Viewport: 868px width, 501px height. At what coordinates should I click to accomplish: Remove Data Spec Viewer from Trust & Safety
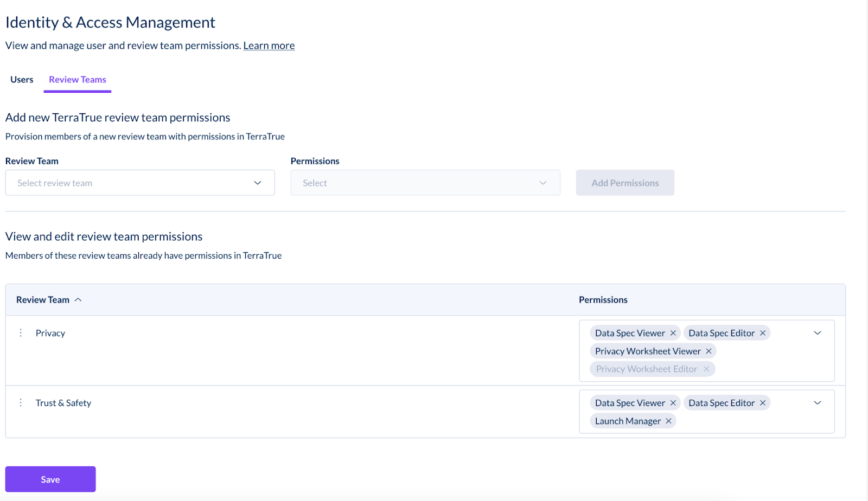pos(673,403)
